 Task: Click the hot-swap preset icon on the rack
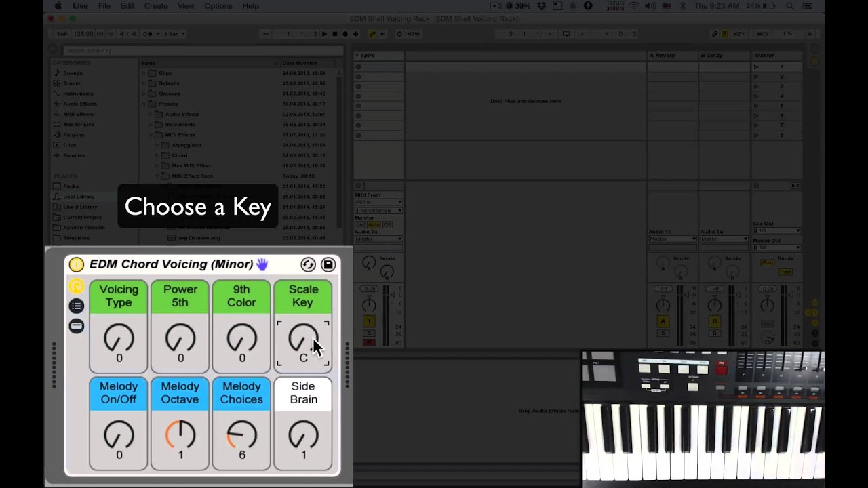click(x=308, y=264)
